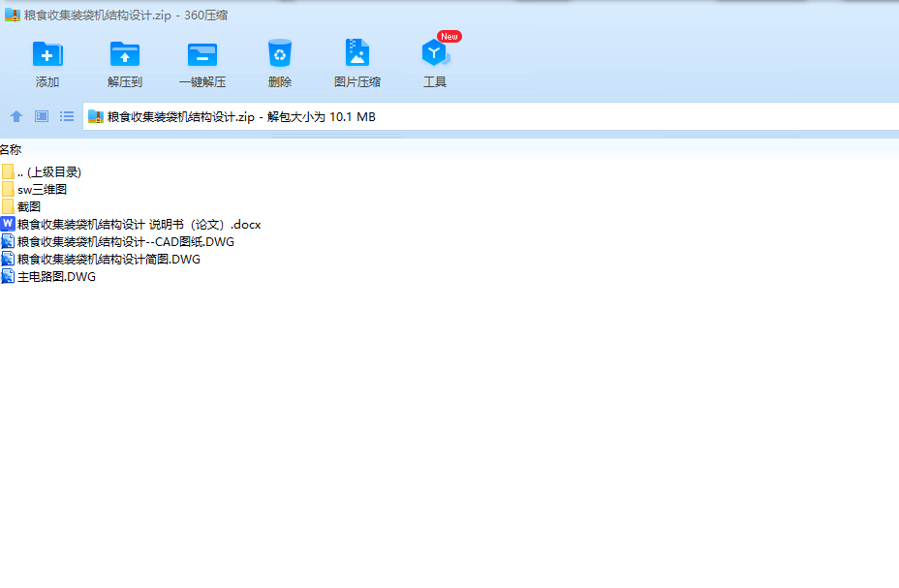Click the 解压到 (Extract to) icon
The width and height of the screenshot is (899, 588).
click(x=124, y=55)
